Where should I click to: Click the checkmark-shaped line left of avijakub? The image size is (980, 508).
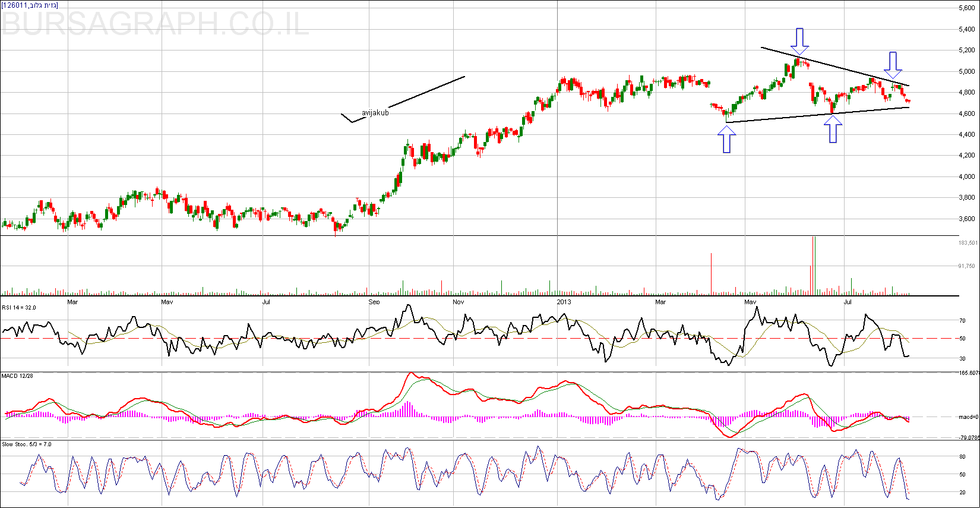[350, 118]
